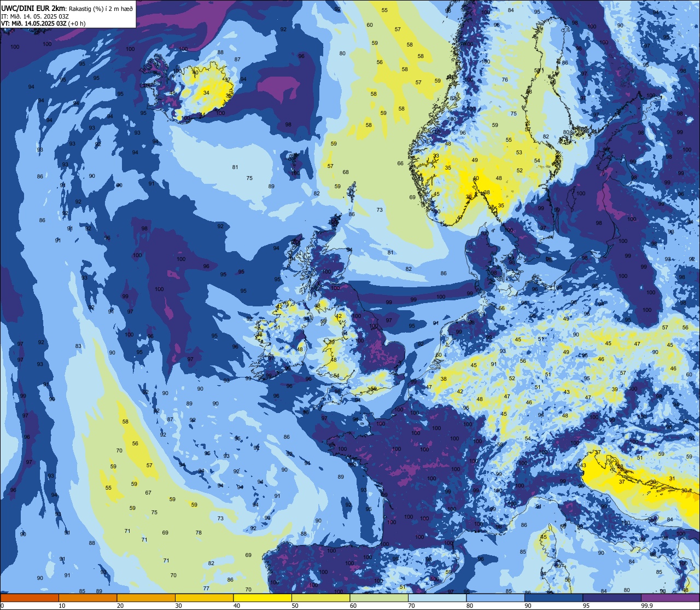The image size is (700, 610).
Task: Click the humidity value "67" in the Atlantic
Action: (148, 492)
